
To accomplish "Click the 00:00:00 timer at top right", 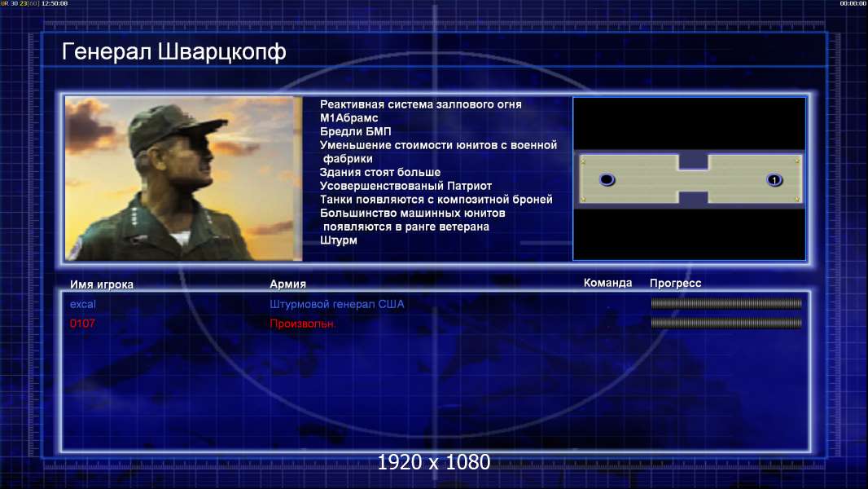I will pyautogui.click(x=853, y=3).
